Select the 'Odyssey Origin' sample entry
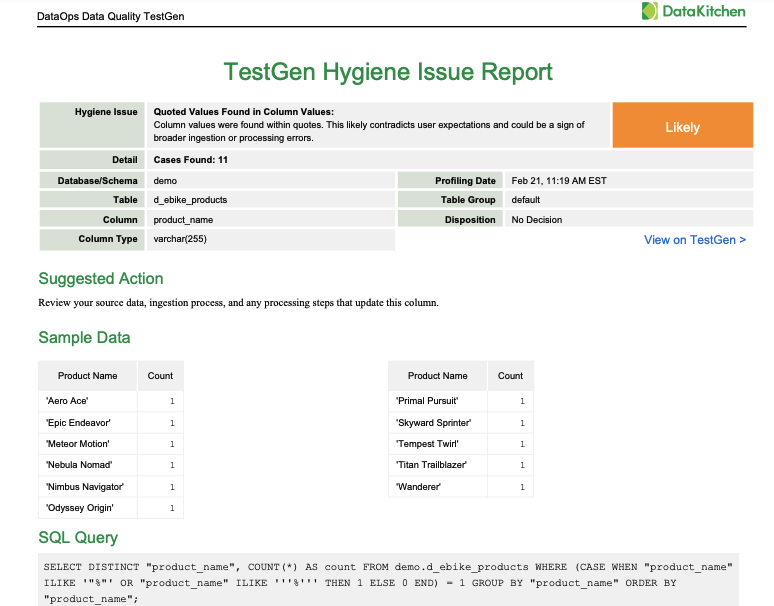 (x=80, y=508)
